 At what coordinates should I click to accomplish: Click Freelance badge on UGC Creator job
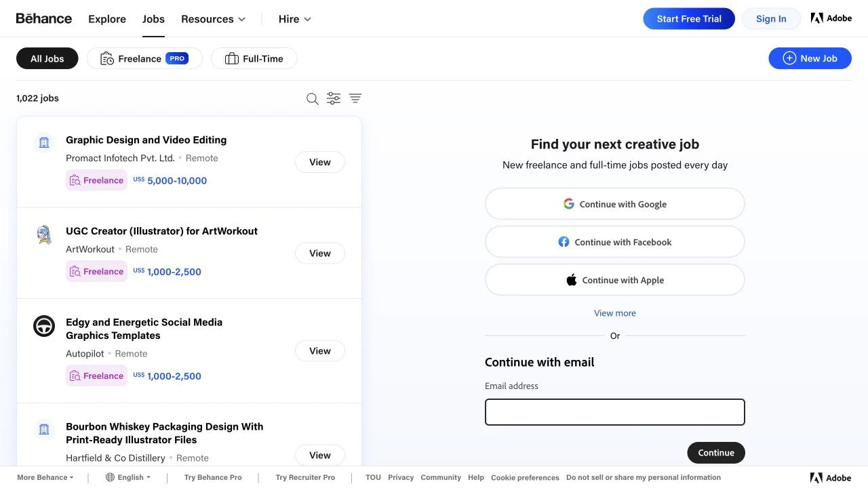click(x=96, y=271)
